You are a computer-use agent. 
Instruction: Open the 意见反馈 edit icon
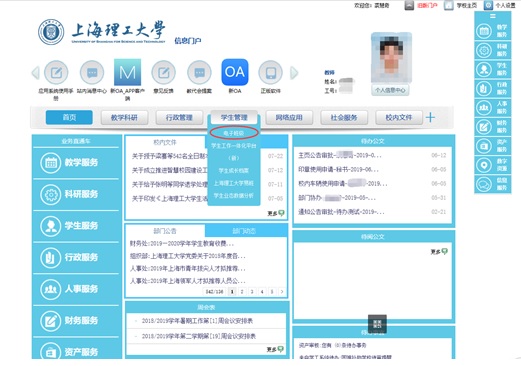point(163,72)
